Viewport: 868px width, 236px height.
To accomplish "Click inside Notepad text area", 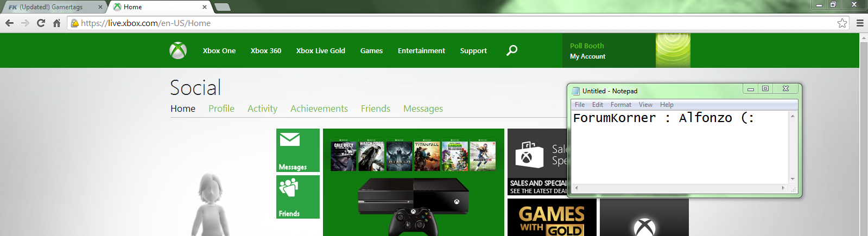I will [x=680, y=147].
